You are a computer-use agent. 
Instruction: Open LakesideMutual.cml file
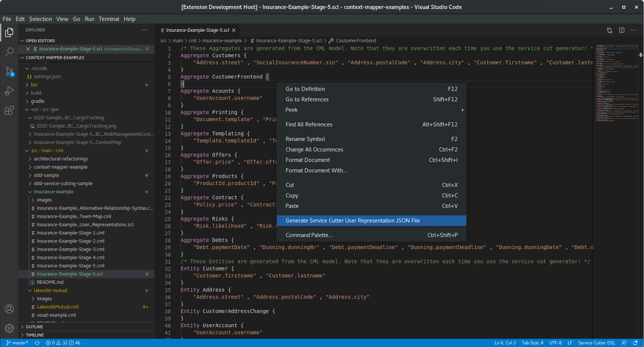pyautogui.click(x=58, y=307)
